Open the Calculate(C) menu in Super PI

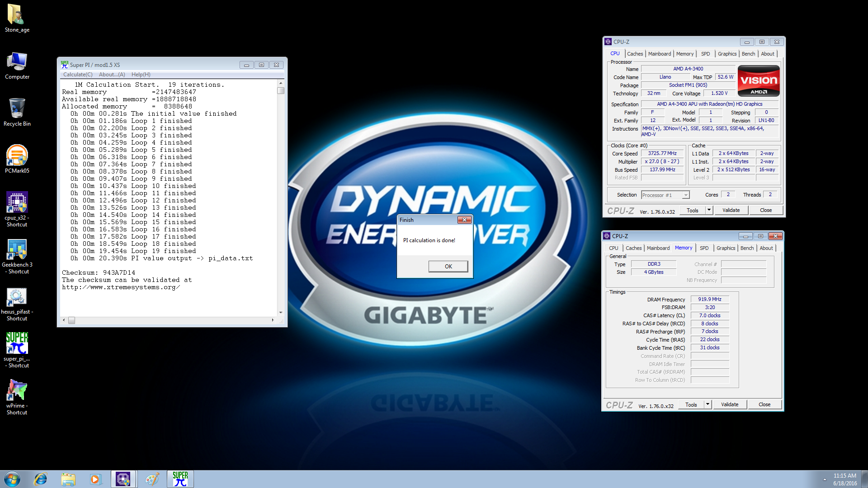[x=78, y=75]
